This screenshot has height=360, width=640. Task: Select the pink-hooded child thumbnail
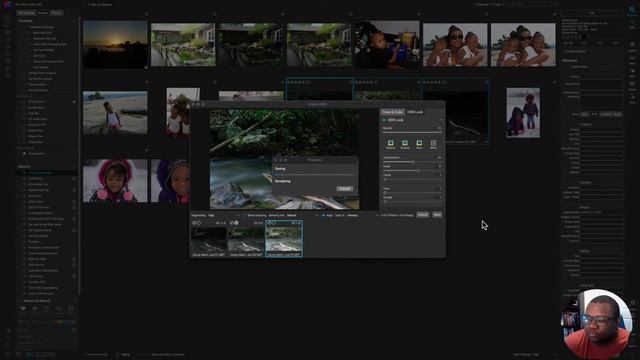pyautogui.click(x=115, y=181)
